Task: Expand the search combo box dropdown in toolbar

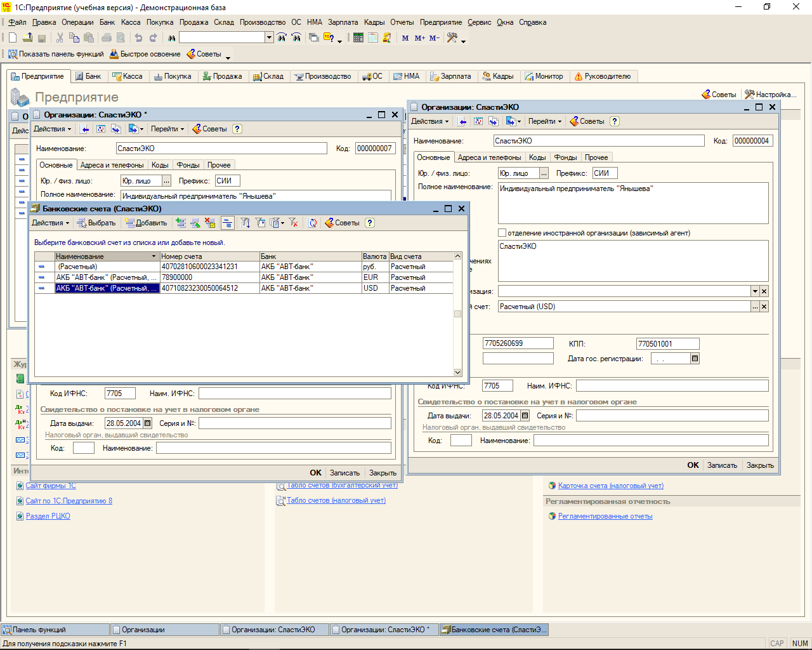Action: point(269,38)
